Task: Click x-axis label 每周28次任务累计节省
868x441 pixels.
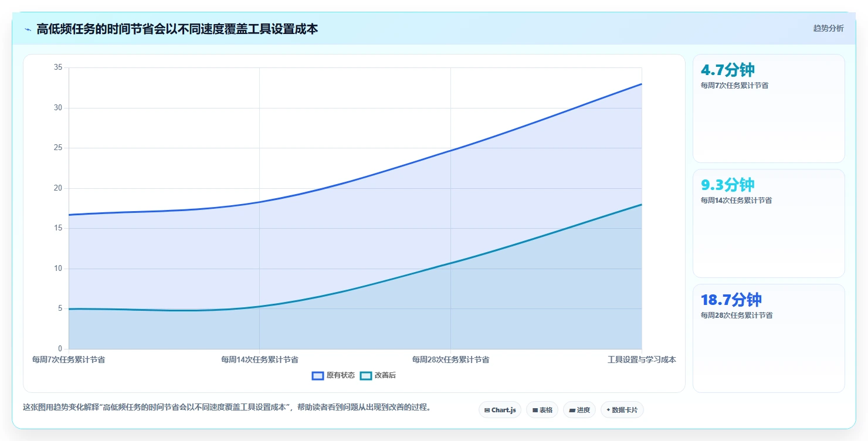Action: coord(450,359)
